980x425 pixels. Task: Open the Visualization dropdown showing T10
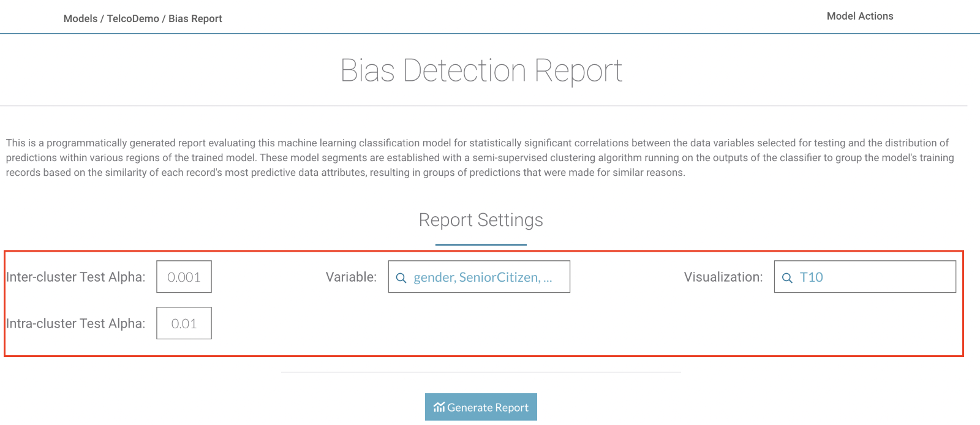click(864, 277)
